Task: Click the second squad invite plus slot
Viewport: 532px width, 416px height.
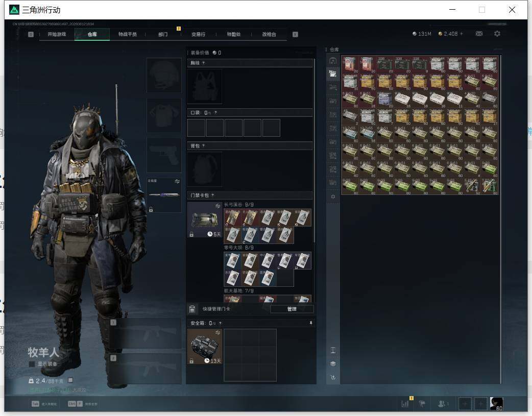Action: coord(480,404)
